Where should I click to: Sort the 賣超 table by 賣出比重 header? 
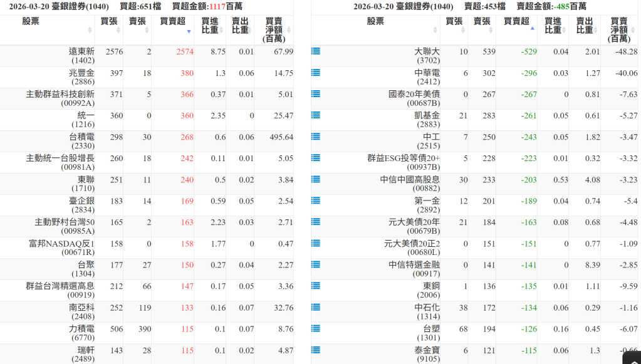coord(584,25)
